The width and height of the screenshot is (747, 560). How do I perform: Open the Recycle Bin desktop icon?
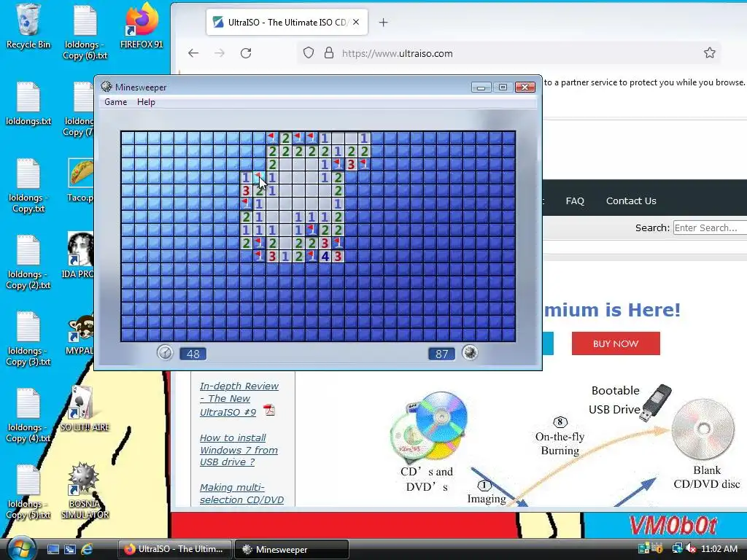click(28, 26)
